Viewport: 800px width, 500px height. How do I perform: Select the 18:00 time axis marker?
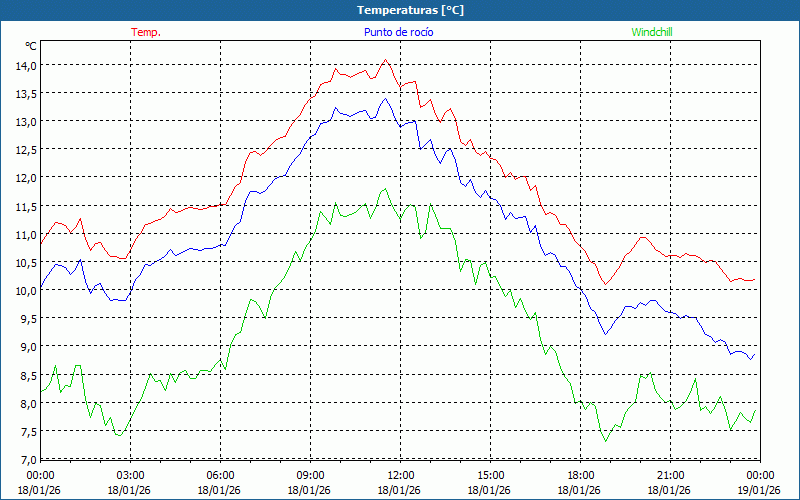580,475
